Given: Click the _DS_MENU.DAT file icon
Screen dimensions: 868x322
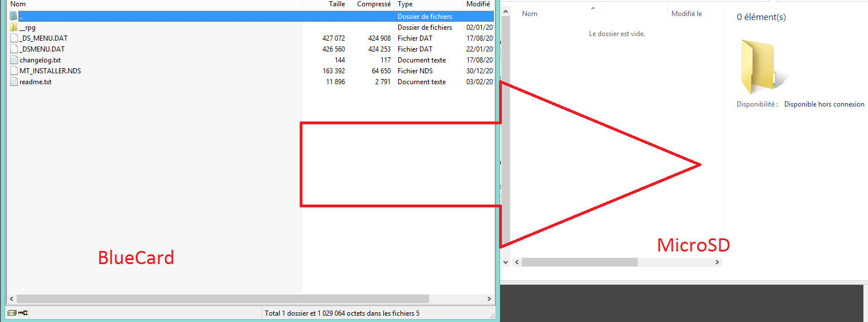Looking at the screenshot, I should (x=14, y=38).
